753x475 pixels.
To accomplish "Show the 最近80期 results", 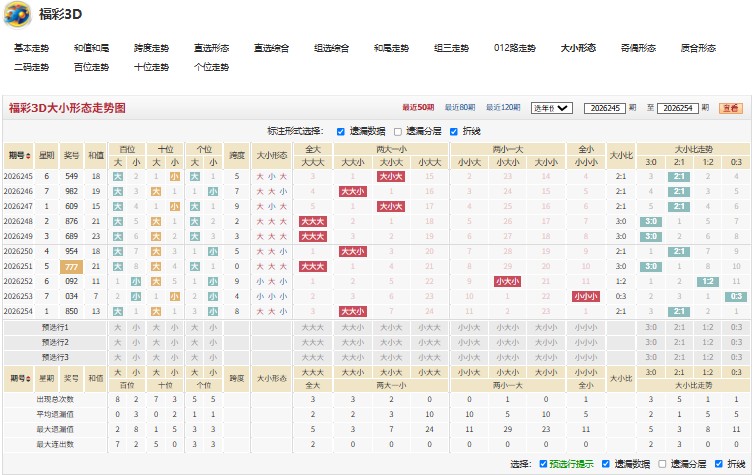I will (460, 108).
